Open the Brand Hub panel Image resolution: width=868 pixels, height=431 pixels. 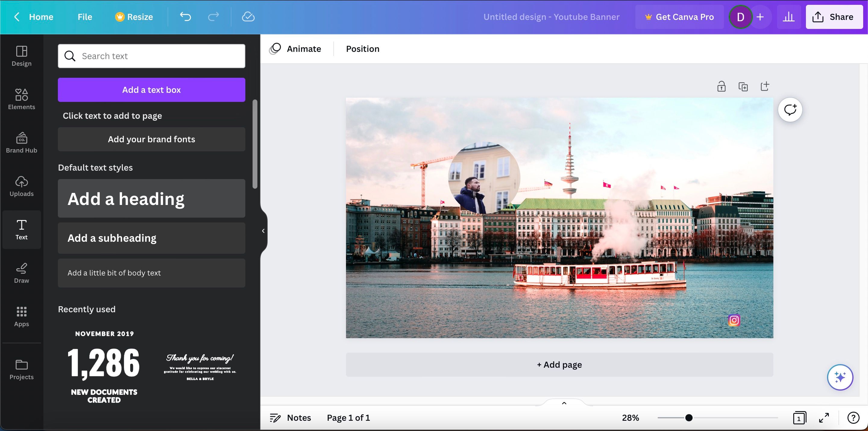(21, 143)
